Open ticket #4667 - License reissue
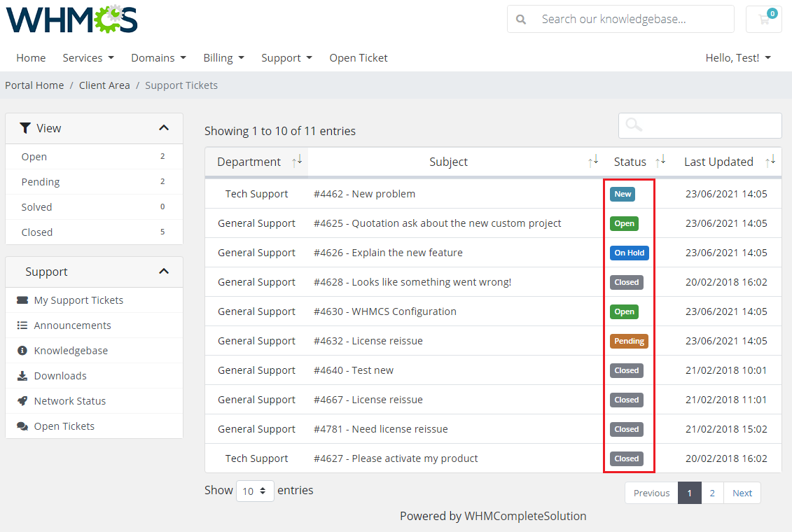792x532 pixels. (368, 400)
